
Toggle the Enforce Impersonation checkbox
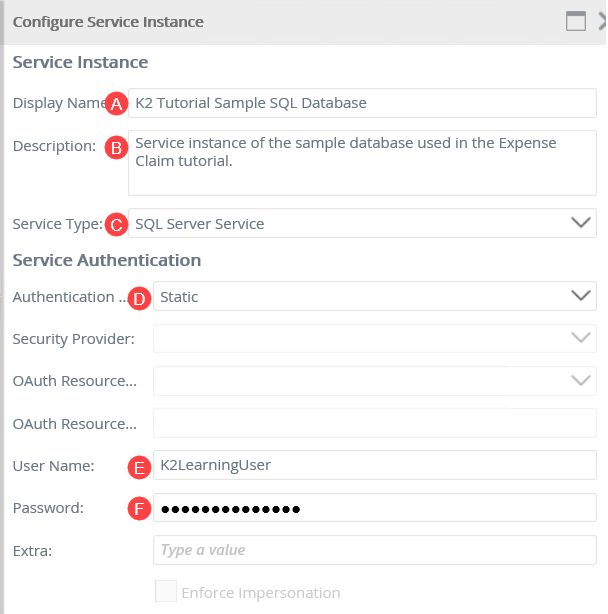166,591
